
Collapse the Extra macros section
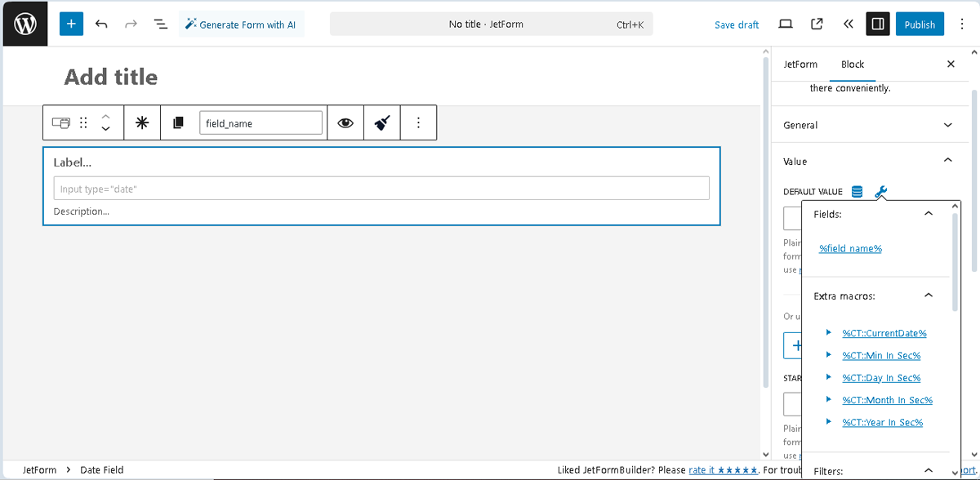coord(928,295)
